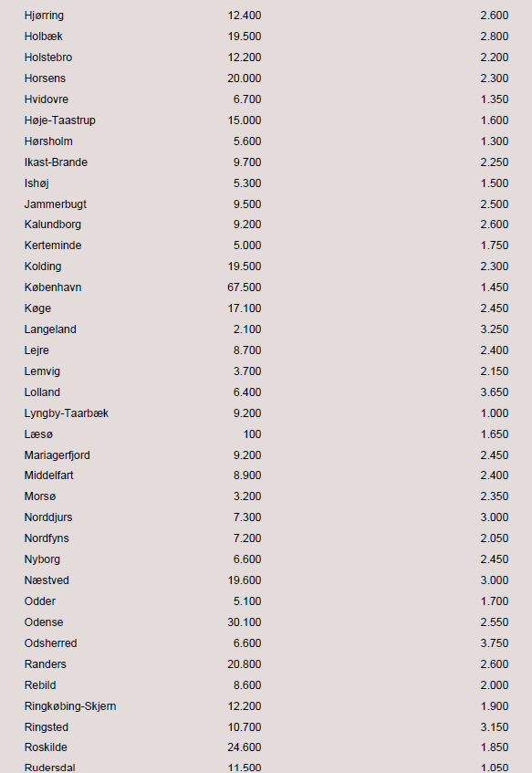Select the Høje-Taastrup municipality name

[x=59, y=120]
